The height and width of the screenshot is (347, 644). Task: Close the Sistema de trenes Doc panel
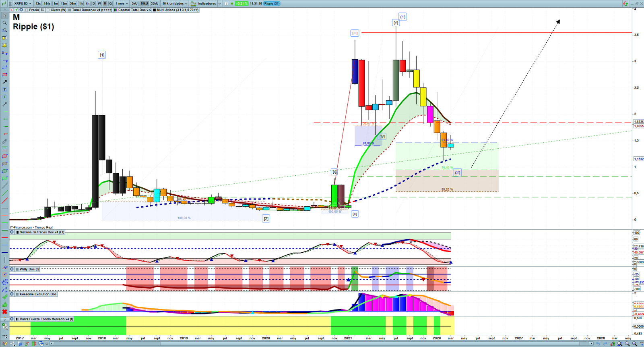[12, 232]
